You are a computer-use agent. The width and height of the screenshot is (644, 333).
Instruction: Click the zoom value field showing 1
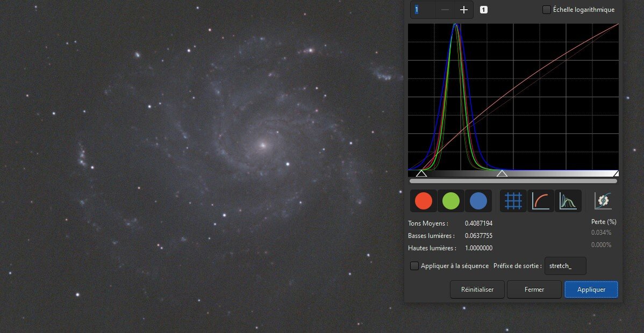[423, 10]
